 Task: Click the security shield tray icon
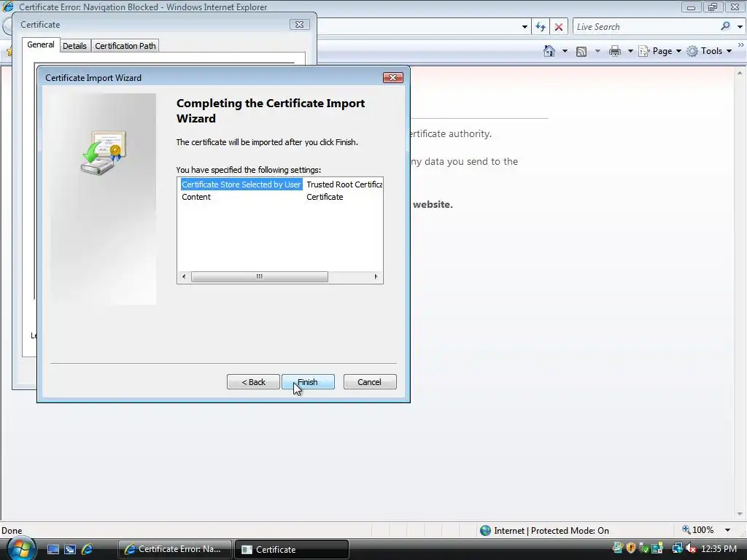[x=631, y=548]
